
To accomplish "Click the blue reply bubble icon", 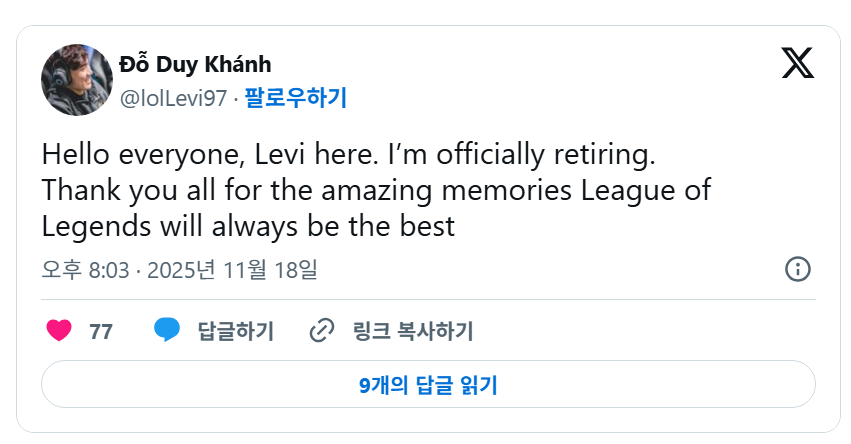I will tap(167, 330).
